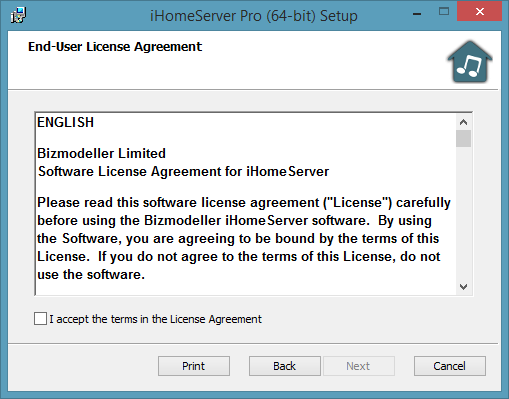This screenshot has height=399, width=509.
Task: Click the license scrollbar up arrow
Action: click(x=463, y=122)
